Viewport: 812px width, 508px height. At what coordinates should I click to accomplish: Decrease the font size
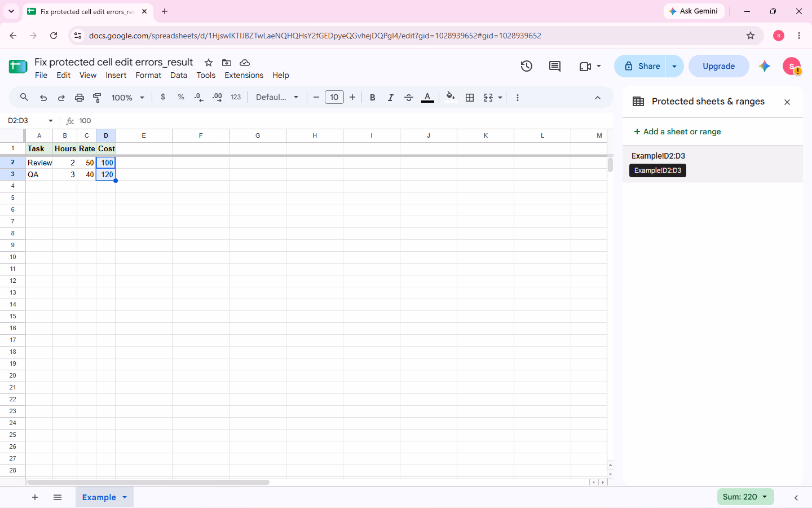pyautogui.click(x=316, y=97)
